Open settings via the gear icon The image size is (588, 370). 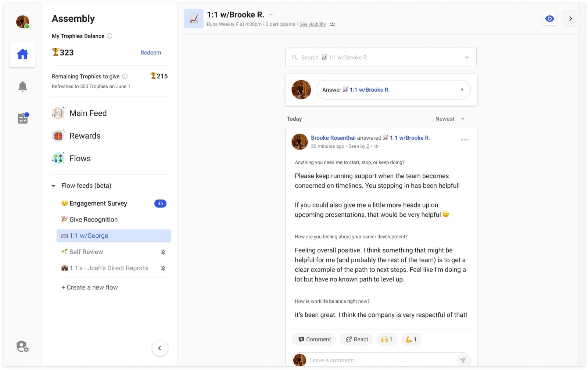coord(22,346)
